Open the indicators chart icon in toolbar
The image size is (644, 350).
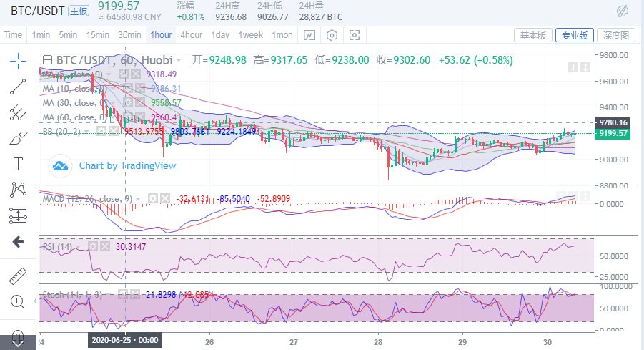coord(309,35)
